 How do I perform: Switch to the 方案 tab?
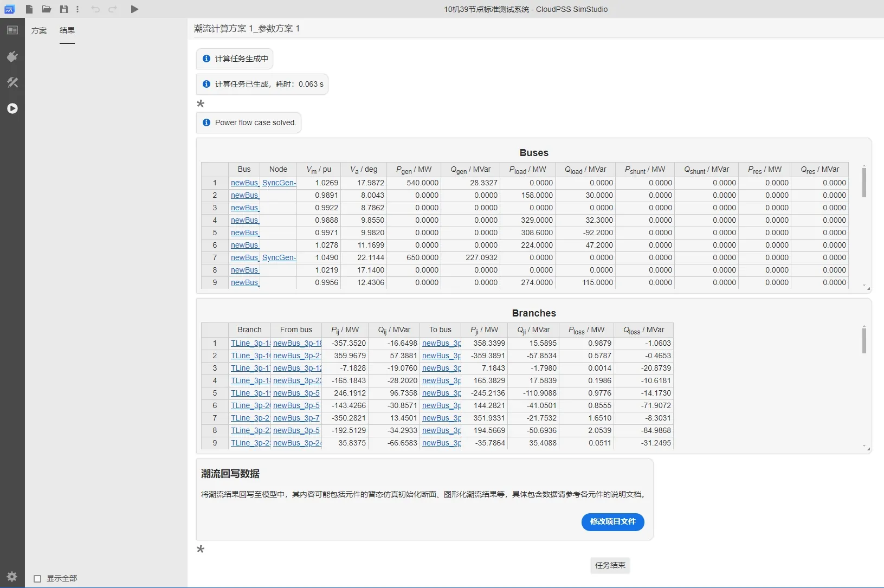pos(39,30)
